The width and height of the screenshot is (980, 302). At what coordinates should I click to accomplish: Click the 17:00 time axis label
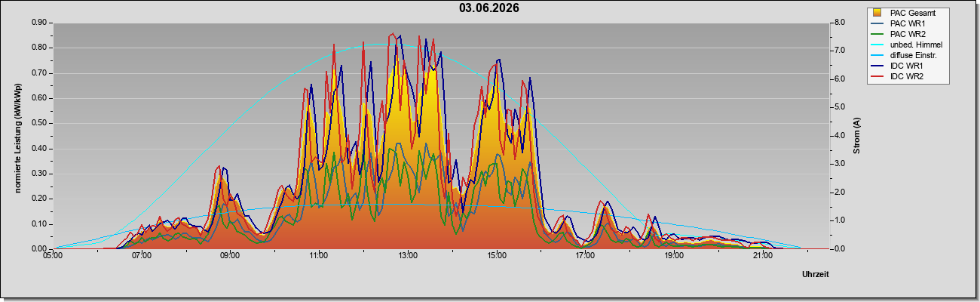click(x=585, y=256)
